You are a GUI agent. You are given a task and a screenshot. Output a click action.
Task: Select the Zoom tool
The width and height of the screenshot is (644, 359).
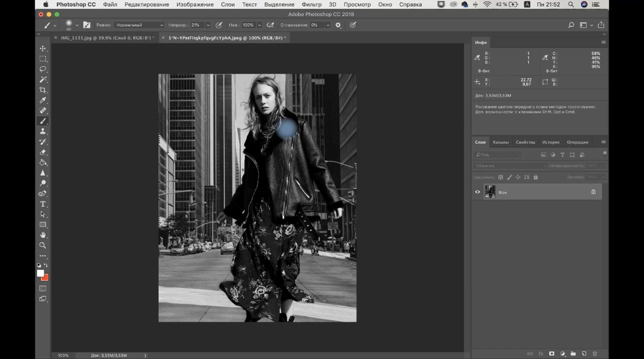pos(43,245)
